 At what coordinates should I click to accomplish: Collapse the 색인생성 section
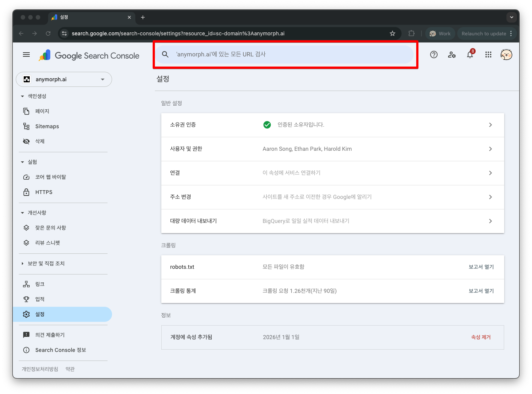pyautogui.click(x=22, y=96)
